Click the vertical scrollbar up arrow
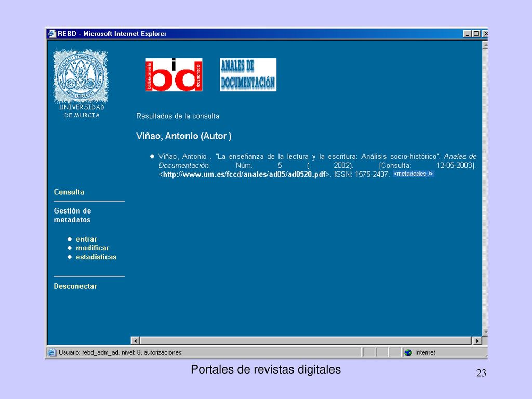 [x=485, y=45]
